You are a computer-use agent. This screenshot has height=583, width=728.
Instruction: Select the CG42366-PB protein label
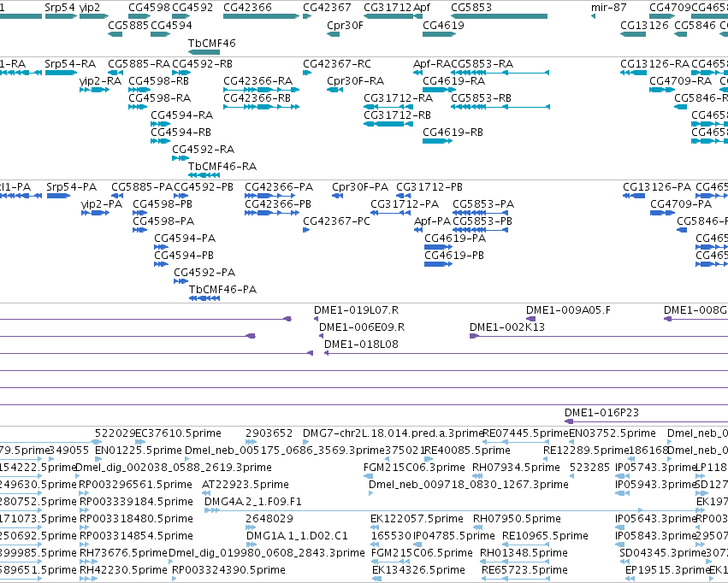[278, 204]
